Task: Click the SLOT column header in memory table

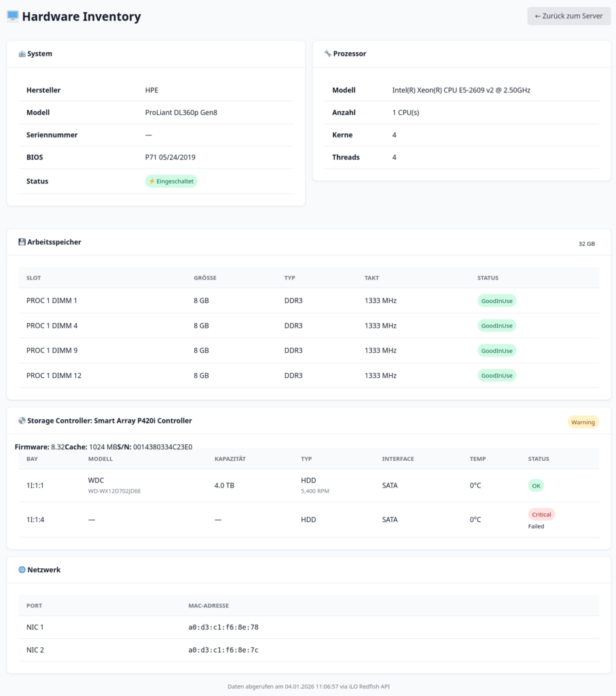Action: click(33, 278)
